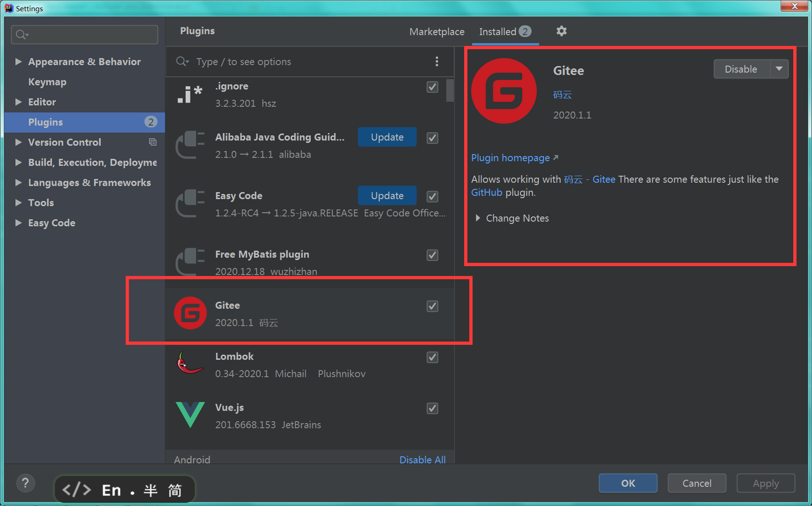Toggle half-width 半 mode in input bar
The width and height of the screenshot is (812, 506).
150,490
